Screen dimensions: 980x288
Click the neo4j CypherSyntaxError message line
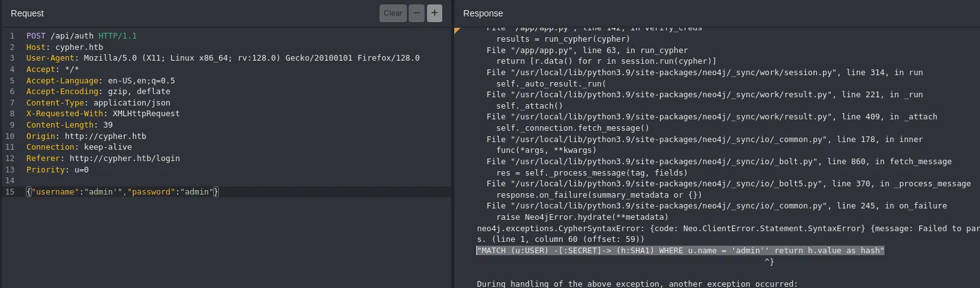pos(728,229)
